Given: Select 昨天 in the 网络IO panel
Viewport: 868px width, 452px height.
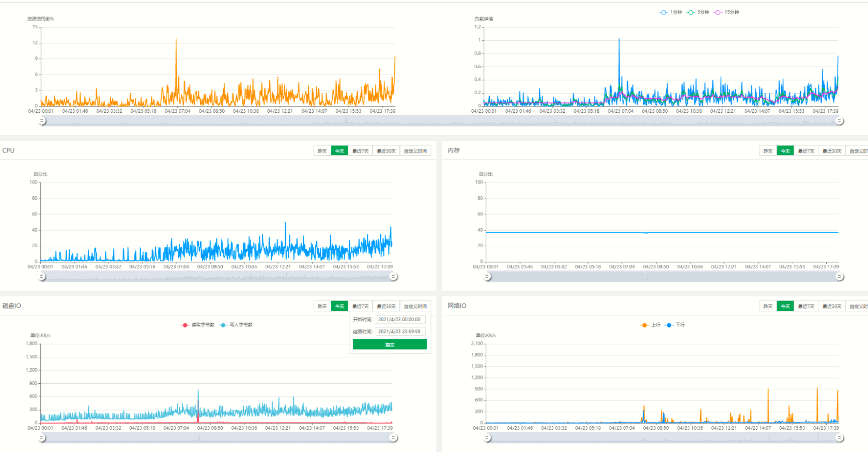Looking at the screenshot, I should pyautogui.click(x=768, y=306).
